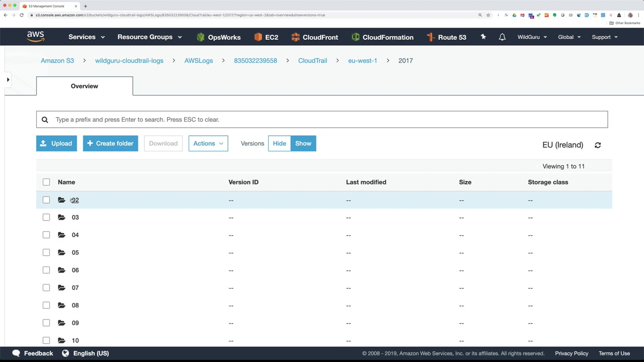Open a new browser tab

coord(86,6)
